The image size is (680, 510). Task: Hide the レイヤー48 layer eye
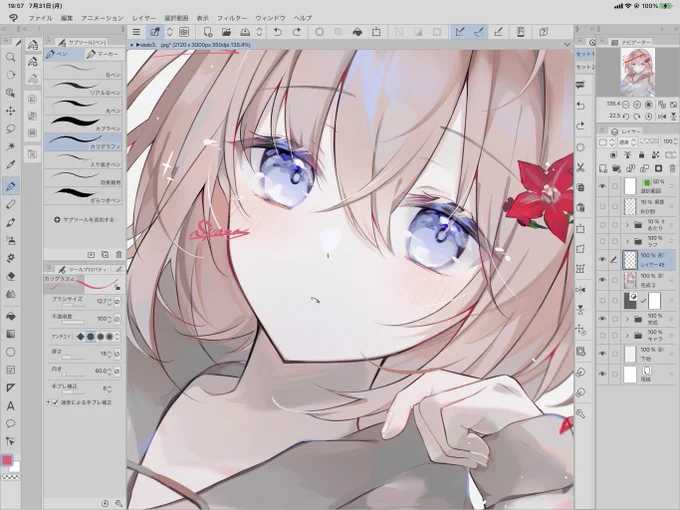pos(602,259)
